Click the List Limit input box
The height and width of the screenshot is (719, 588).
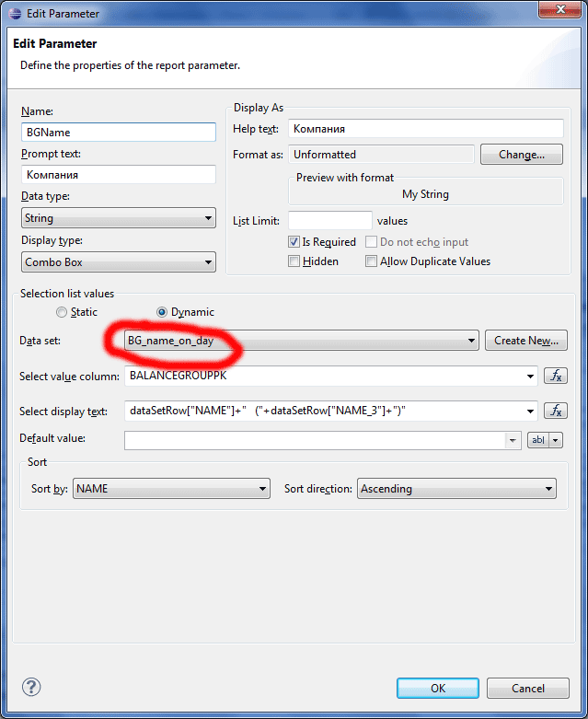(330, 221)
